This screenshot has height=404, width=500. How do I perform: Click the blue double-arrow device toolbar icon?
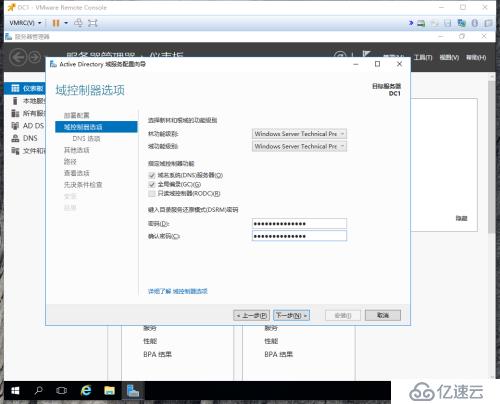(x=411, y=23)
